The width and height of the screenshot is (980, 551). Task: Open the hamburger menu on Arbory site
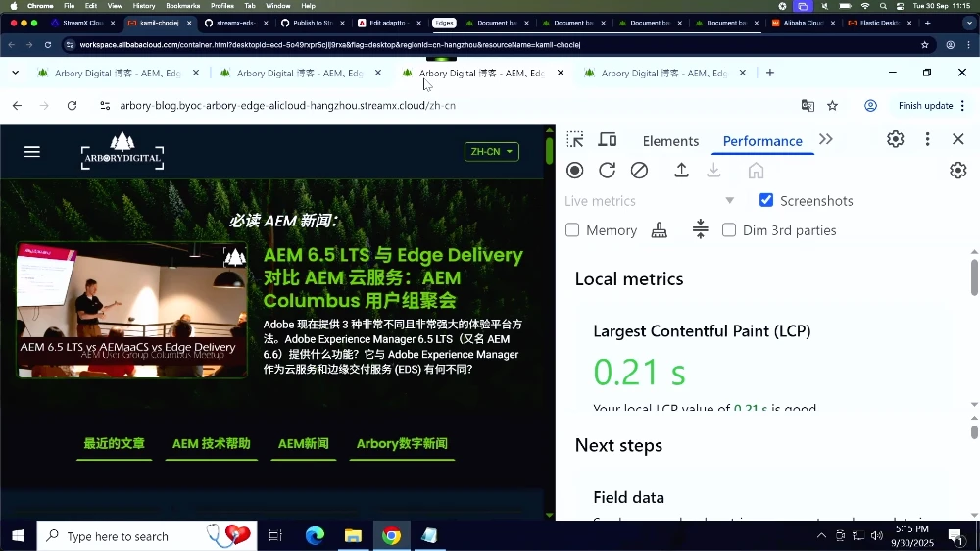pos(32,152)
